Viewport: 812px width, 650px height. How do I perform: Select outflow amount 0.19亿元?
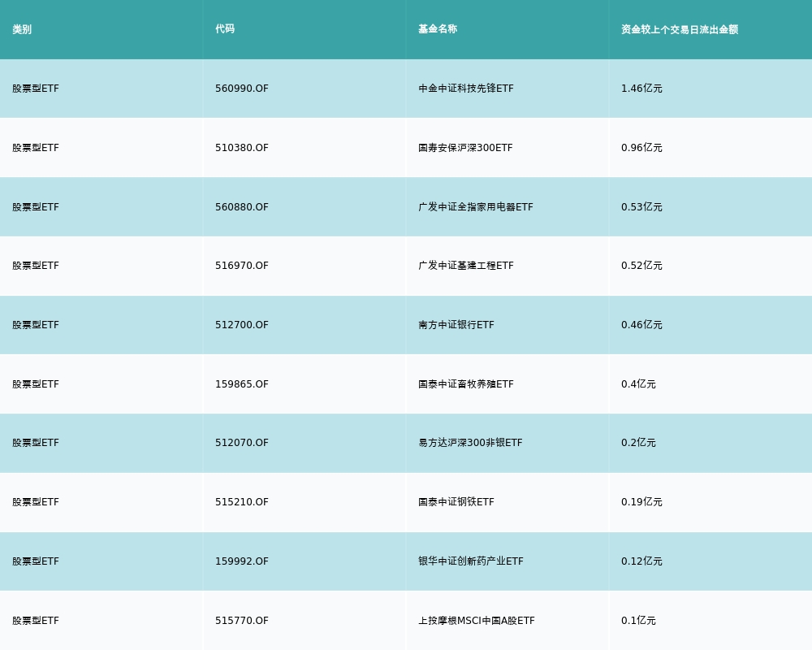pos(641,502)
